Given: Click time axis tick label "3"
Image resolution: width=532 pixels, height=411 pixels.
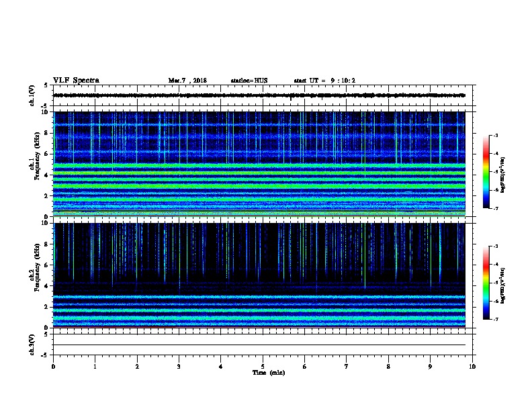Looking at the screenshot, I should tap(179, 366).
